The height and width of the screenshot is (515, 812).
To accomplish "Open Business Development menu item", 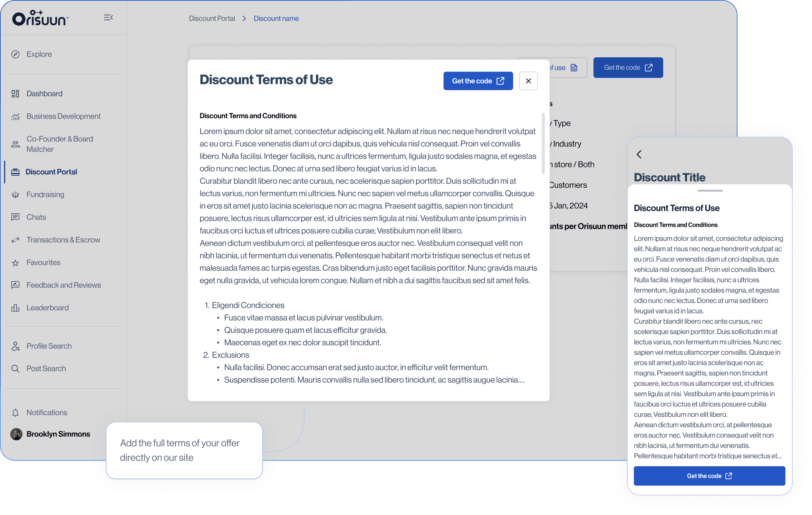I will point(64,116).
